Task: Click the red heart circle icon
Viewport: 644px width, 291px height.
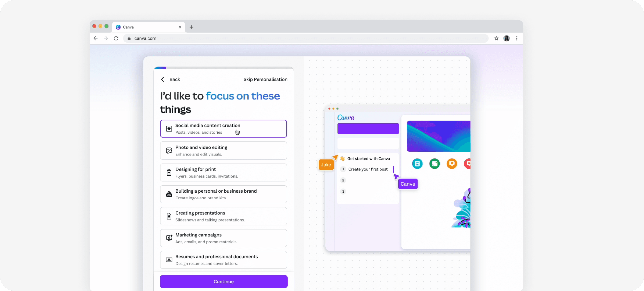Action: tap(467, 164)
